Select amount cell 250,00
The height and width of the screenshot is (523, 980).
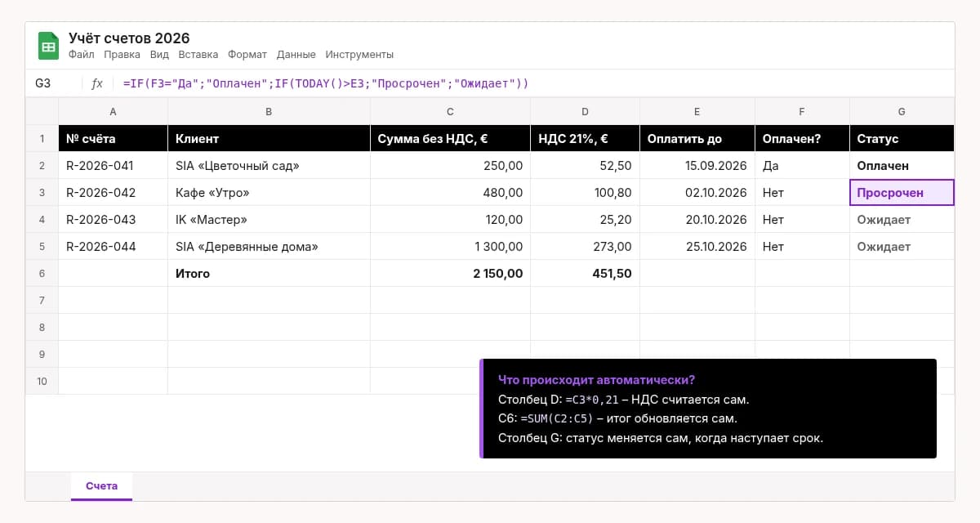450,166
